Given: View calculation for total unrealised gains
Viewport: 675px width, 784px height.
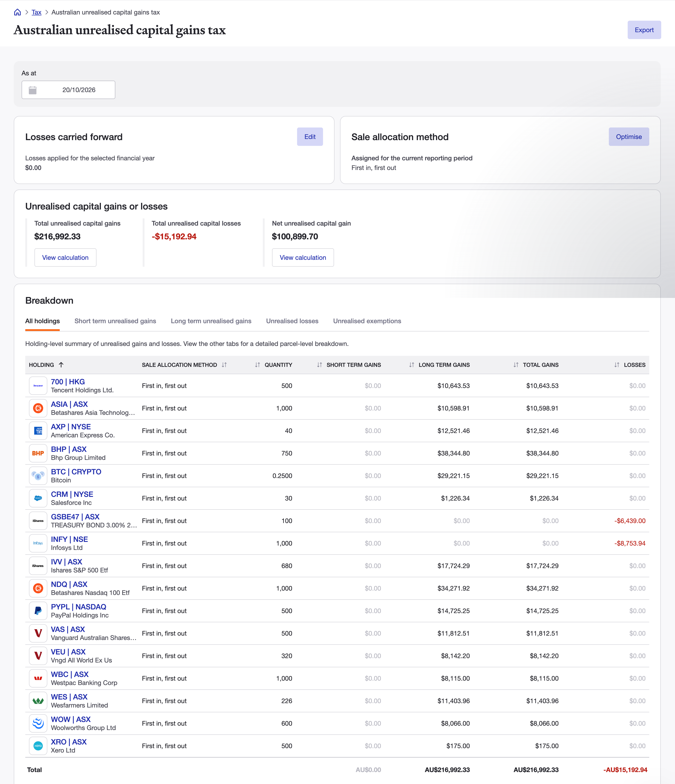Looking at the screenshot, I should coord(65,257).
